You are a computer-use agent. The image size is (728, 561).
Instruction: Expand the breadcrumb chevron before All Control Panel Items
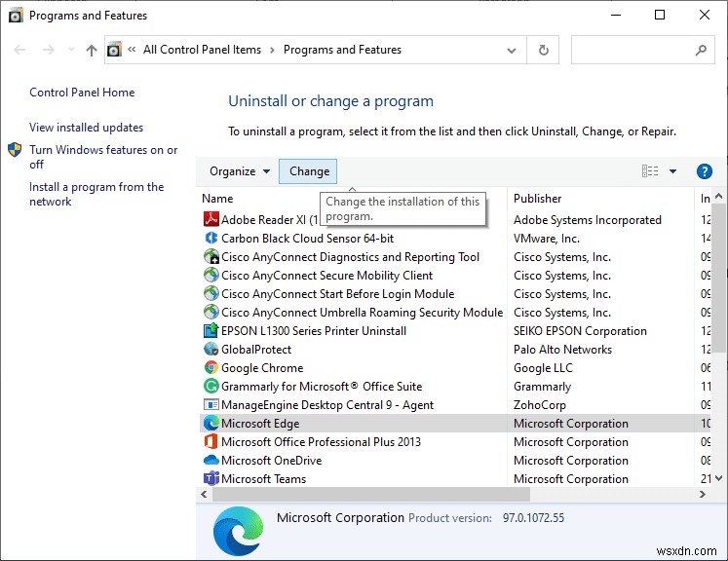pyautogui.click(x=132, y=50)
